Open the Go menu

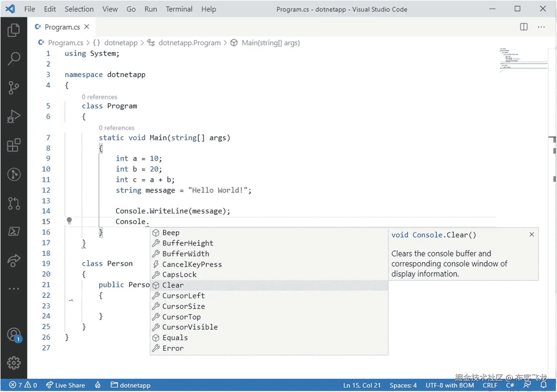coord(131,9)
